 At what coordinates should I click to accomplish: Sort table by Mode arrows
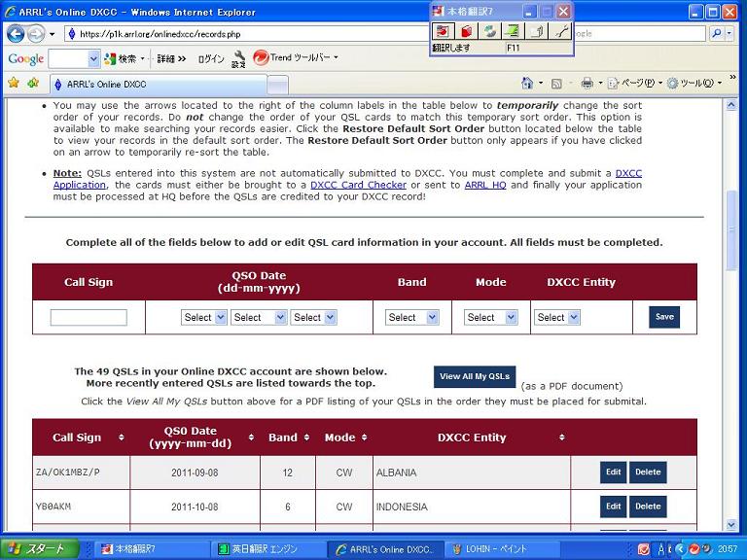(364, 437)
